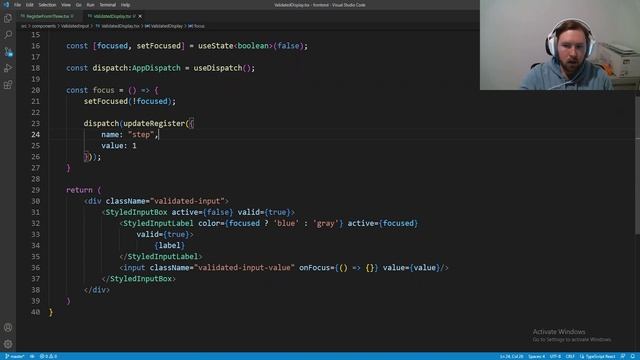Click the master branch indicator in status bar

point(15,356)
